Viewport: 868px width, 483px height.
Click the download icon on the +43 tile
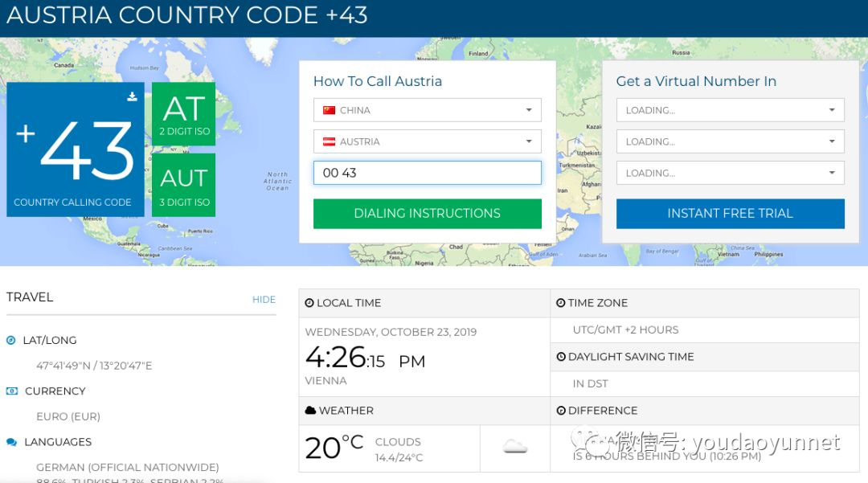[x=132, y=96]
